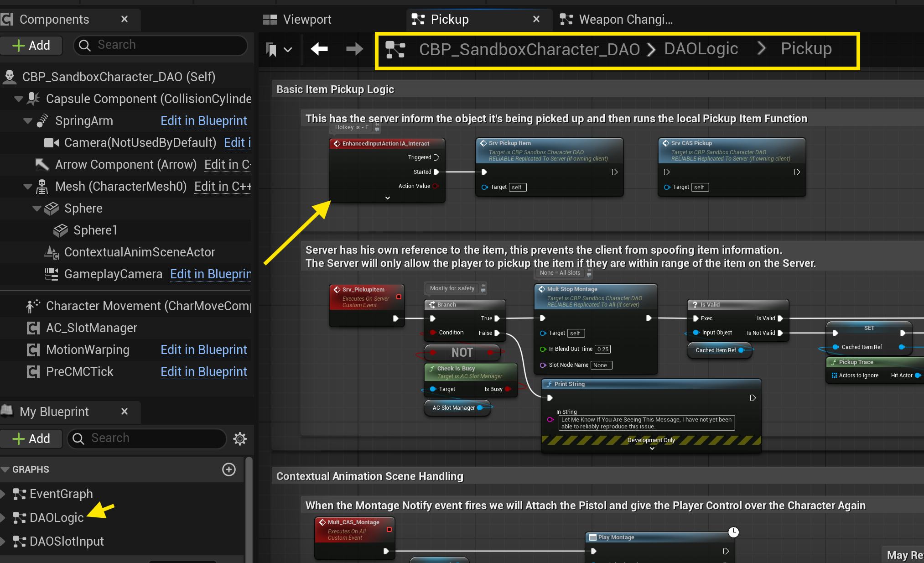Click the back navigation arrow

pos(319,49)
